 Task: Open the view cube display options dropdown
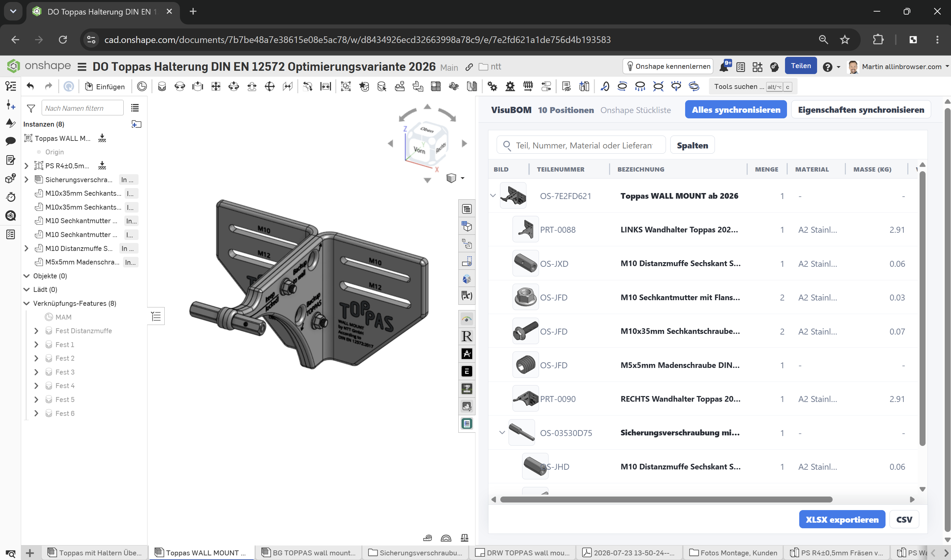click(x=463, y=178)
